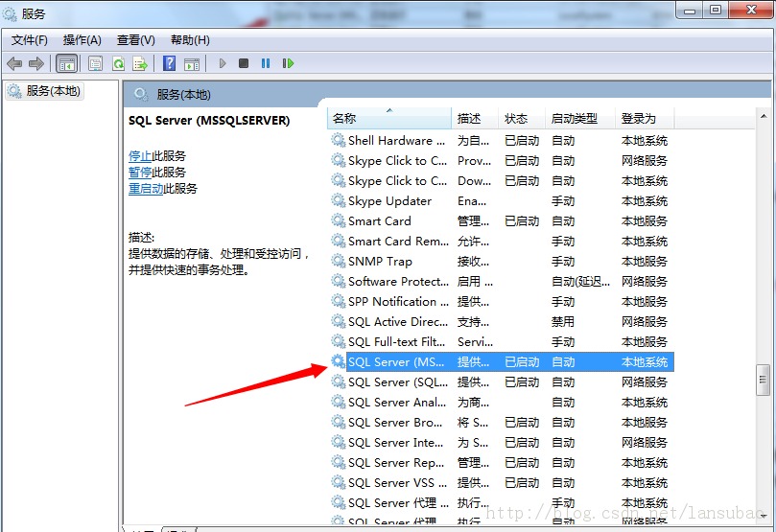
Task: Select the SQL Server Rep... service
Action: (396, 463)
